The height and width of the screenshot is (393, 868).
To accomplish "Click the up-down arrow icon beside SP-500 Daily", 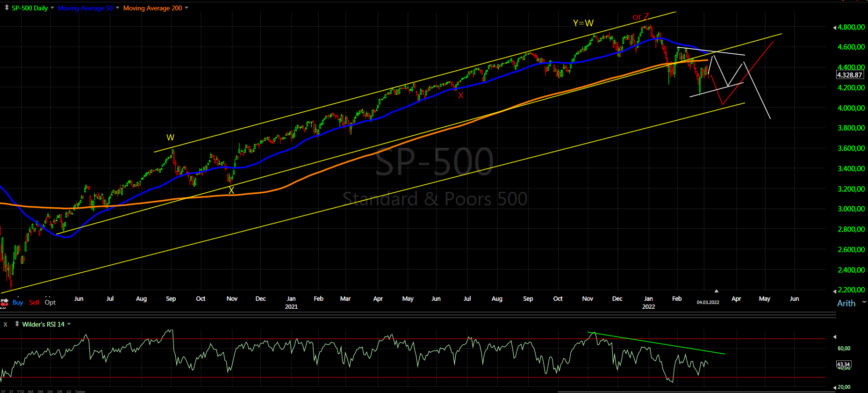I will (7, 8).
